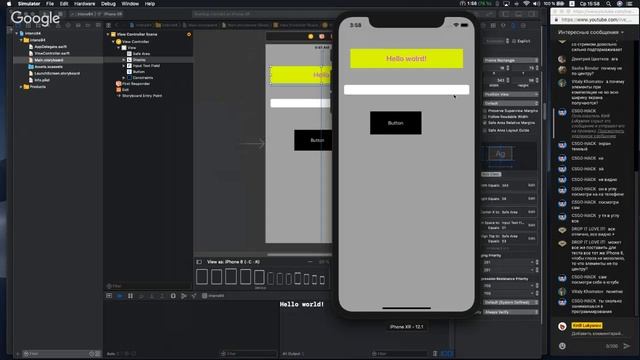The height and width of the screenshot is (360, 640).
Task: Toggle breakpoints in Xcode debug bar
Action: [x=120, y=296]
